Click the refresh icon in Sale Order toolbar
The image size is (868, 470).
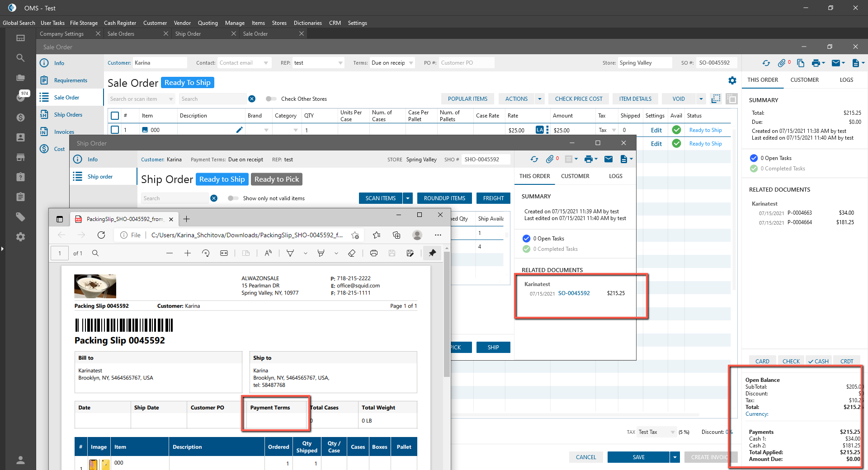coord(766,63)
